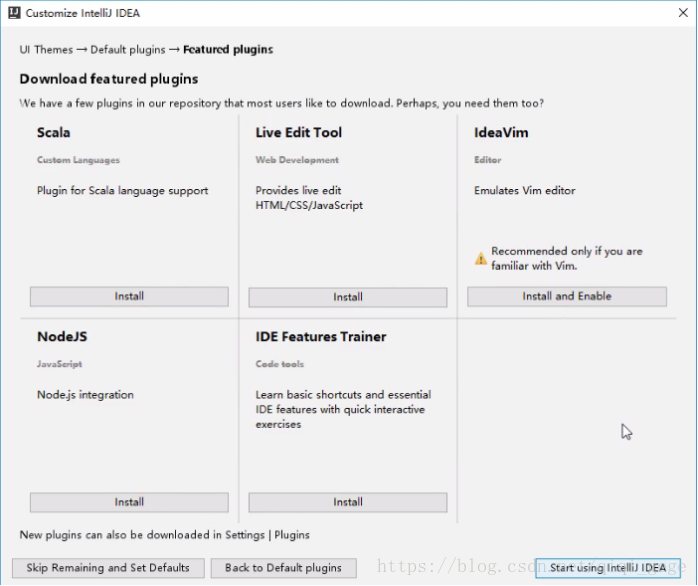Image resolution: width=698 pixels, height=586 pixels.
Task: Click the NodeJS plugin title
Action: (x=62, y=337)
